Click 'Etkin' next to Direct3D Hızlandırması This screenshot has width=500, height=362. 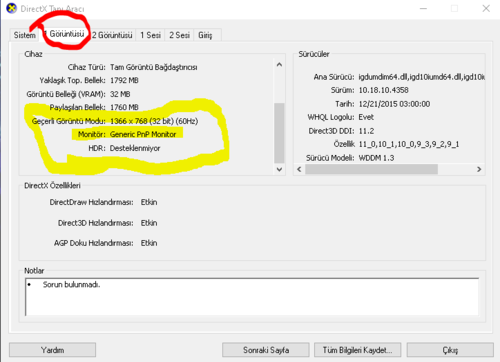149,223
